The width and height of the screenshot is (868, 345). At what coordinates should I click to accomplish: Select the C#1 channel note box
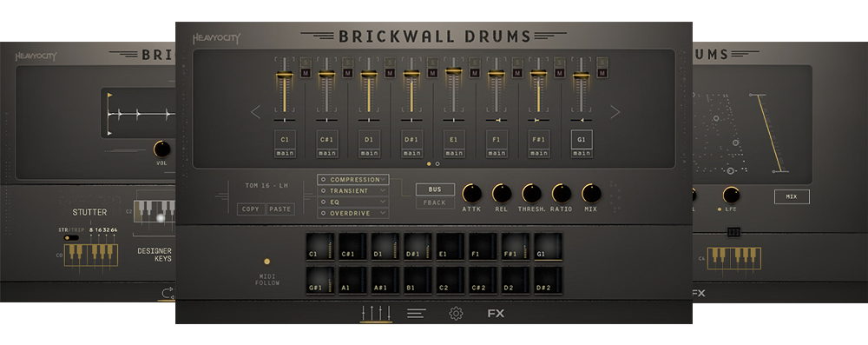[326, 139]
